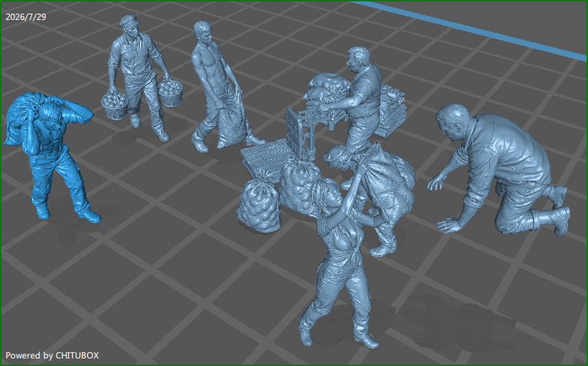
Task: Select the small tied sack on the ground
Action: click(259, 201)
